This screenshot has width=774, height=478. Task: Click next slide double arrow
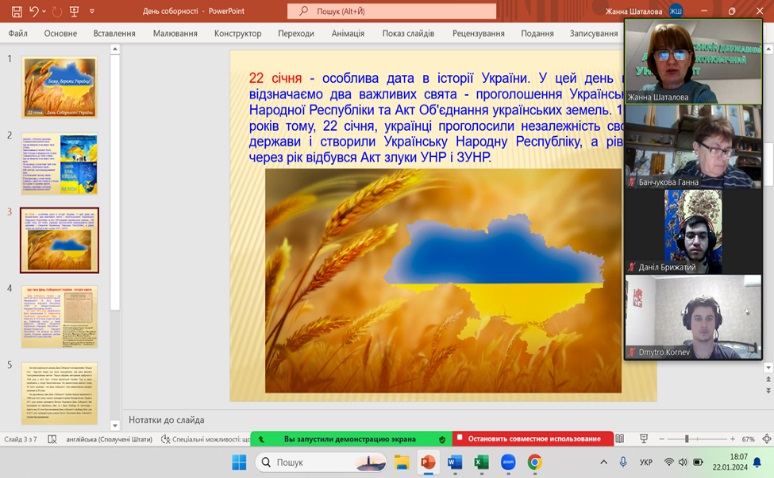click(768, 390)
